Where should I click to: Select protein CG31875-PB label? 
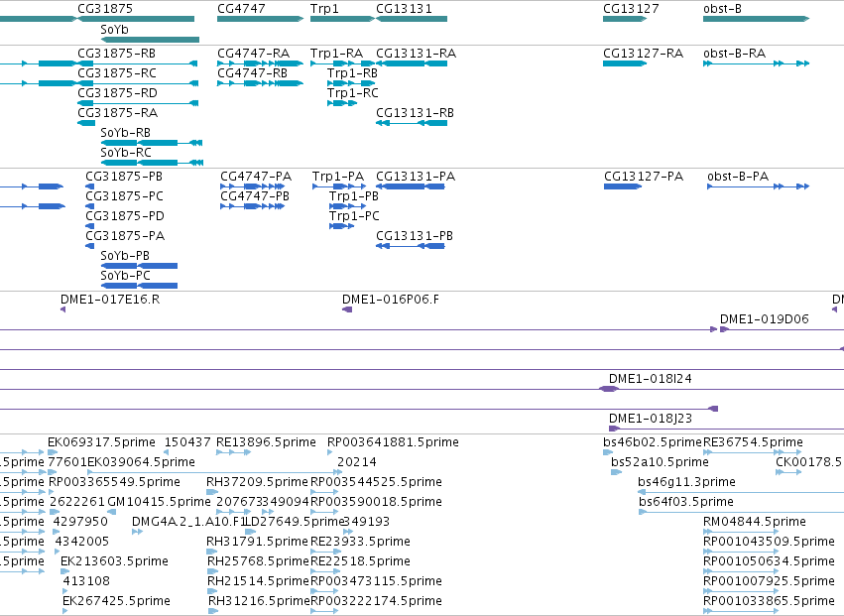click(124, 177)
